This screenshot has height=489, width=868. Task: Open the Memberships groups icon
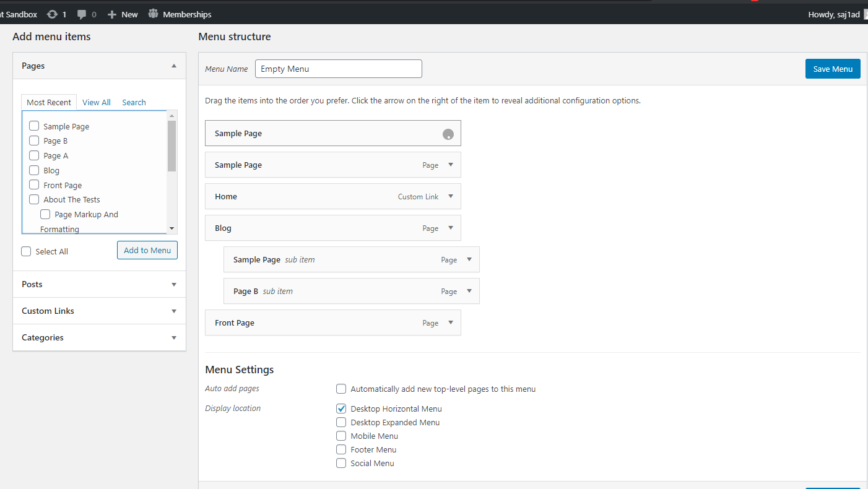click(154, 14)
